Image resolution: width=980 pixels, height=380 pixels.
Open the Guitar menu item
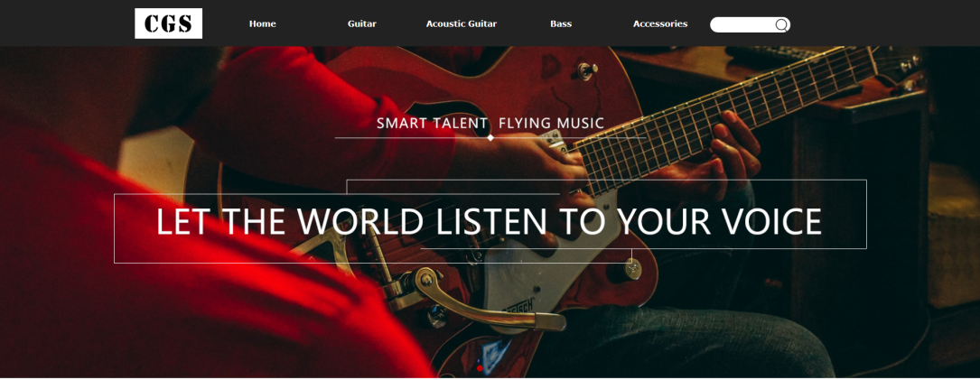362,23
